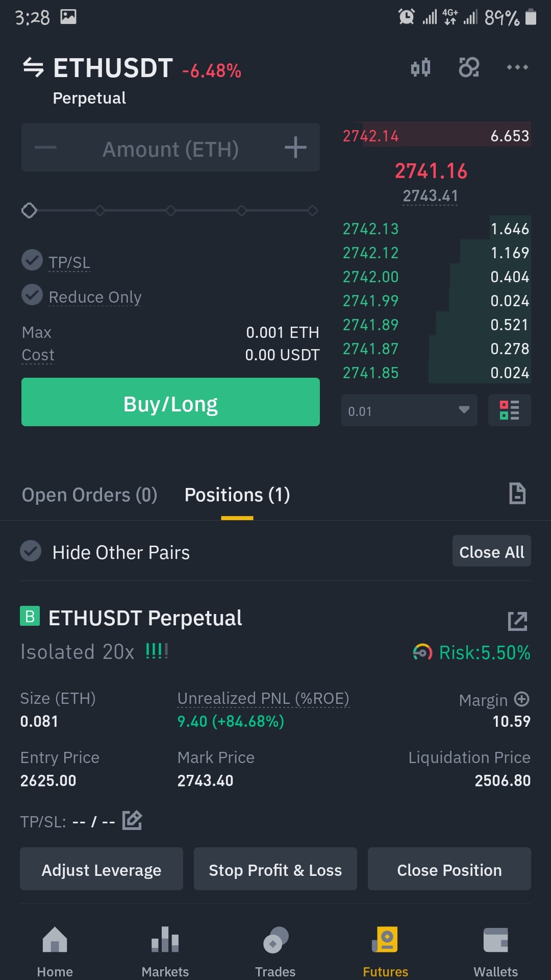Viewport: 551px width, 980px height.
Task: Open the candlestick chart icon
Action: click(x=421, y=67)
